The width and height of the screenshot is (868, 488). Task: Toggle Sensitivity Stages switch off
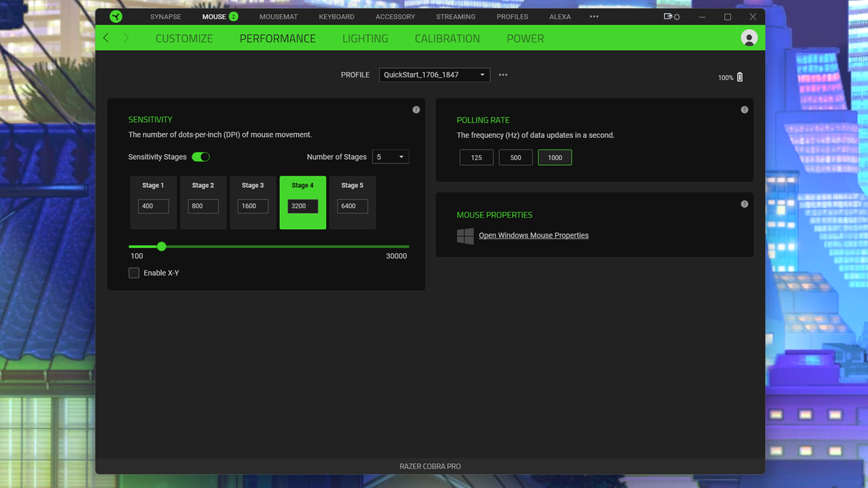pyautogui.click(x=200, y=157)
